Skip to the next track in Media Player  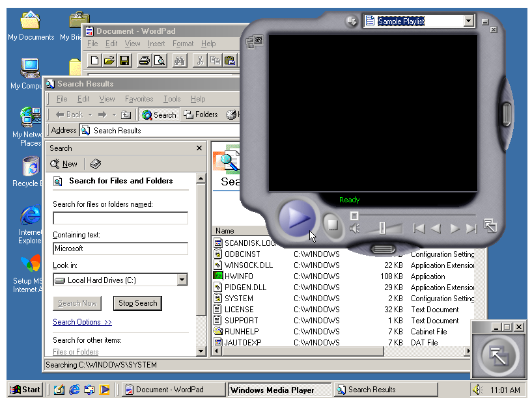[471, 228]
